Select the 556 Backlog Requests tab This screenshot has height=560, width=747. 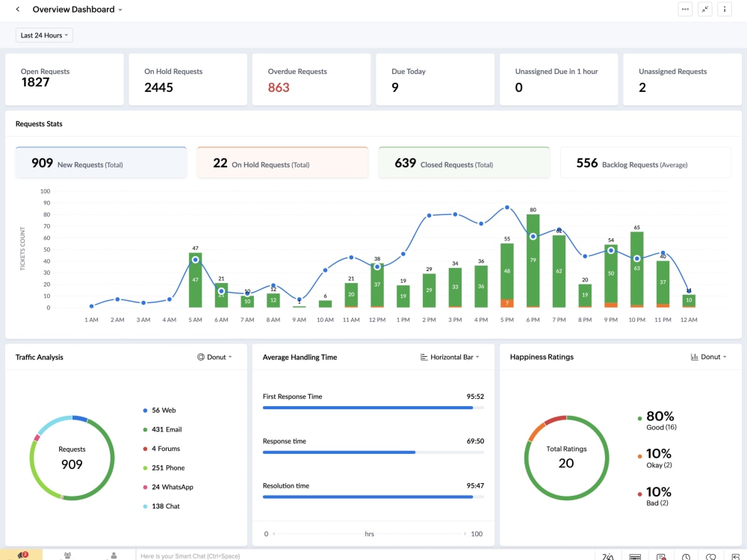(x=645, y=162)
